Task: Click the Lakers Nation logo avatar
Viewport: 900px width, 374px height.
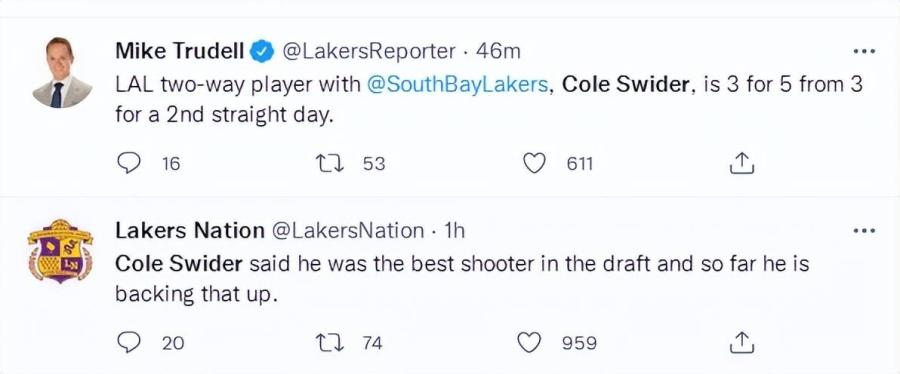Action: 60,251
